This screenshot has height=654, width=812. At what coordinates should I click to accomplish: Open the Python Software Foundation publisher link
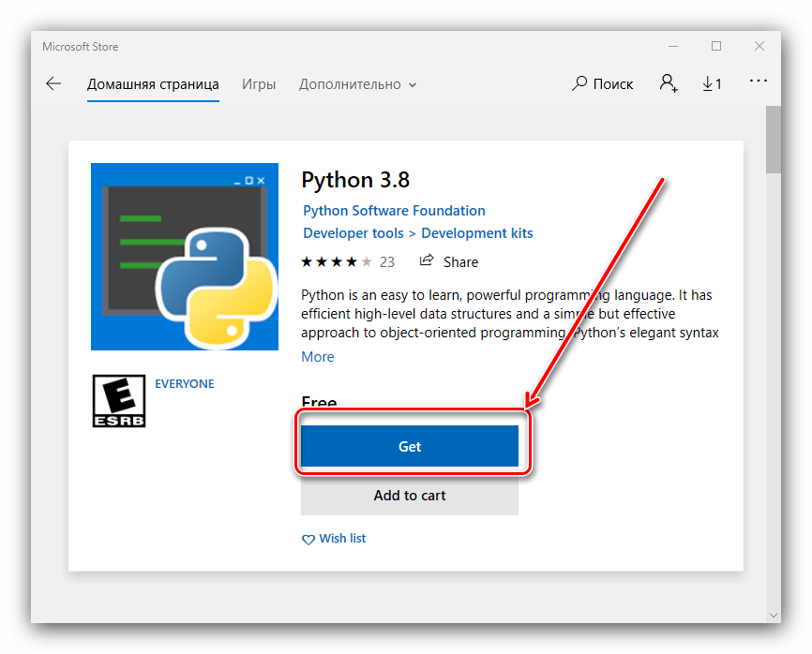(394, 211)
